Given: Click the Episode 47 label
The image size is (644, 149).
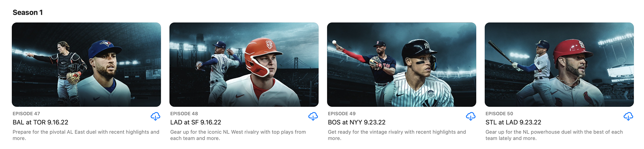Looking at the screenshot, I should (26, 114).
